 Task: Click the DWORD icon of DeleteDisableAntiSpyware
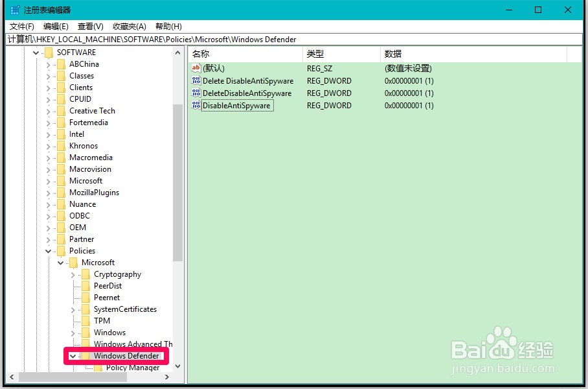[x=196, y=93]
